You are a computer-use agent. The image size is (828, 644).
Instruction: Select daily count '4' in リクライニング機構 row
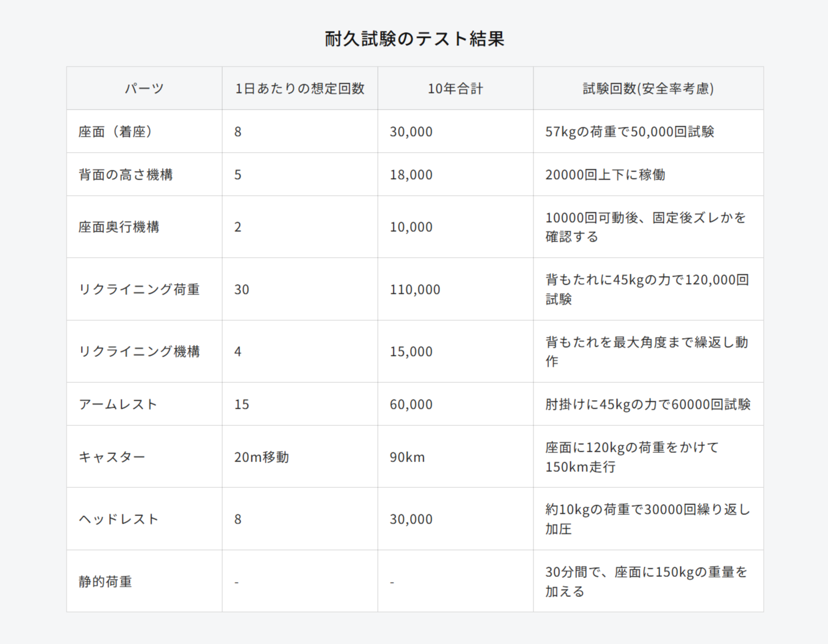click(x=300, y=351)
